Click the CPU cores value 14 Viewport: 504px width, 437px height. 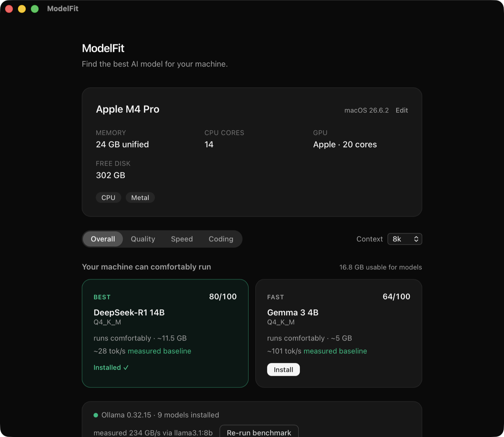click(209, 144)
